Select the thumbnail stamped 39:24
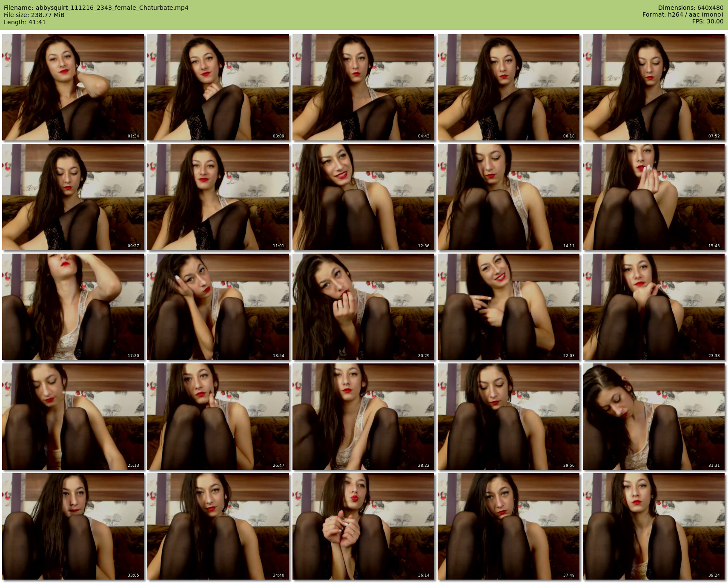 click(x=654, y=526)
